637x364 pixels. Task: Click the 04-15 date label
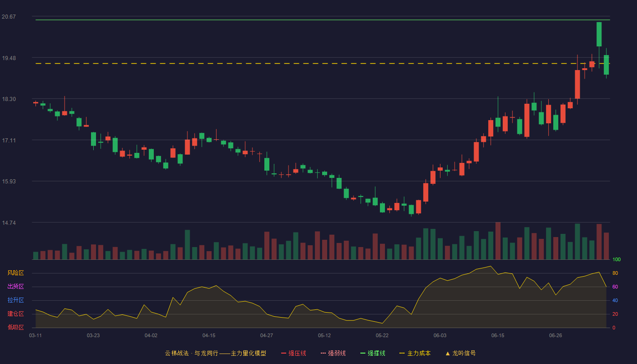pyautogui.click(x=209, y=335)
